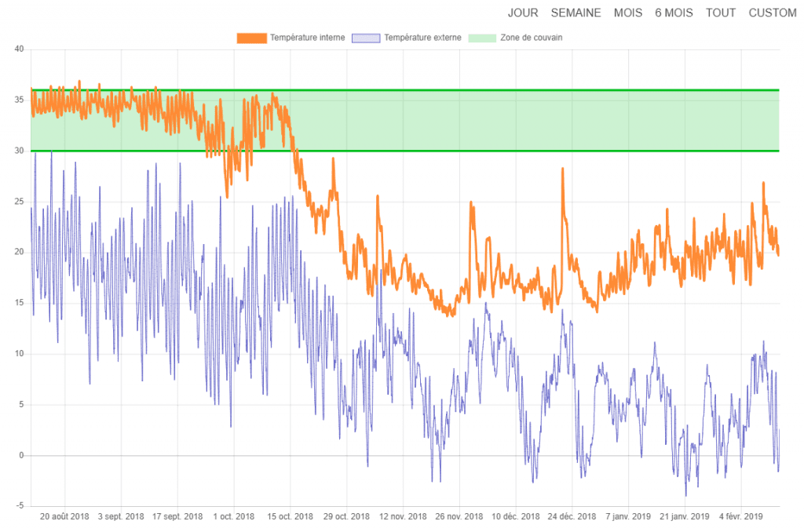Click the blue Température externe legend swatch

[366, 38]
